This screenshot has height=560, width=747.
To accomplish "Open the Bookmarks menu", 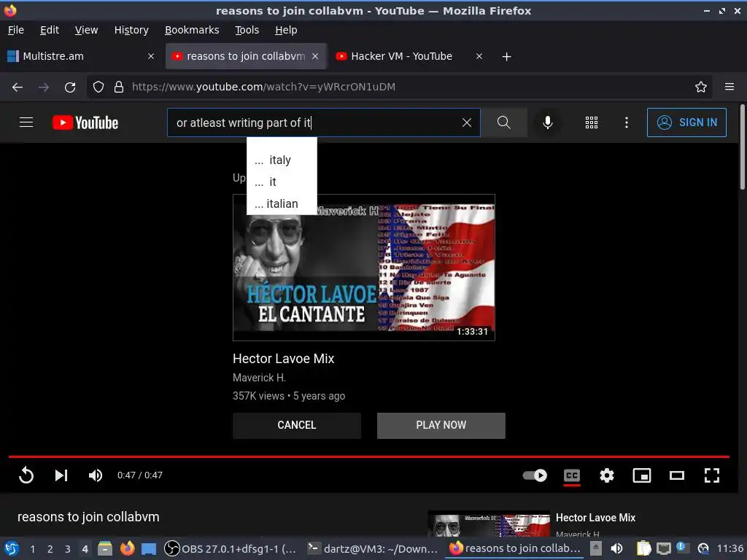I will [x=192, y=30].
